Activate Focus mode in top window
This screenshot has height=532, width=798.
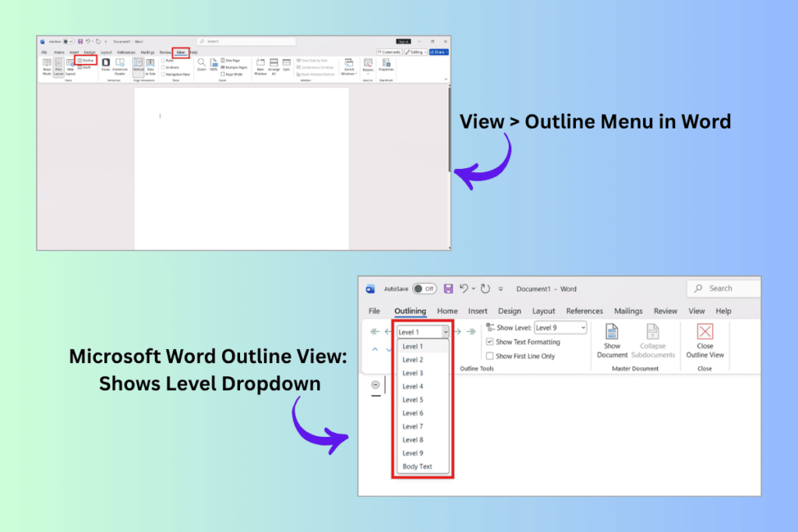coord(105,65)
